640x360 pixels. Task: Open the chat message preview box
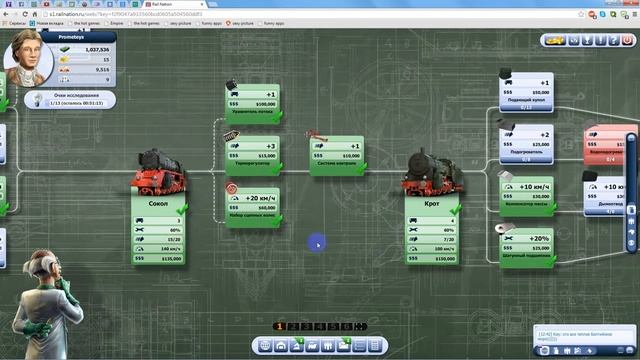[584, 336]
